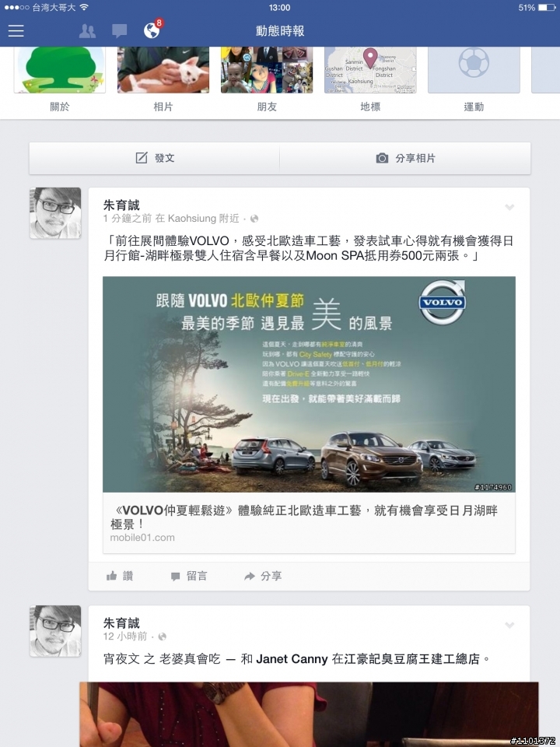Open the 朋友 friends section
The width and height of the screenshot is (560, 747).
tap(267, 79)
